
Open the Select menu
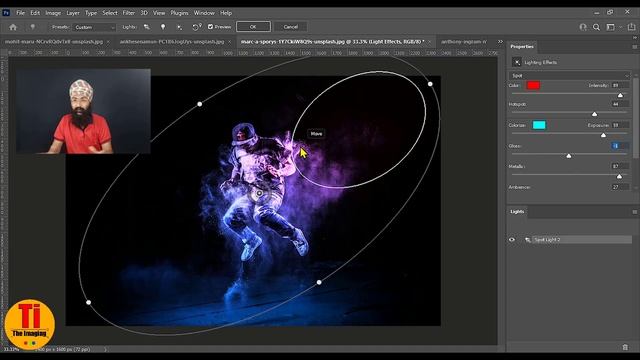point(110,13)
